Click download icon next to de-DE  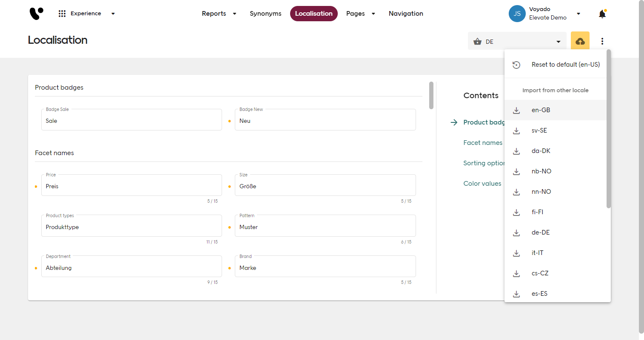click(516, 232)
